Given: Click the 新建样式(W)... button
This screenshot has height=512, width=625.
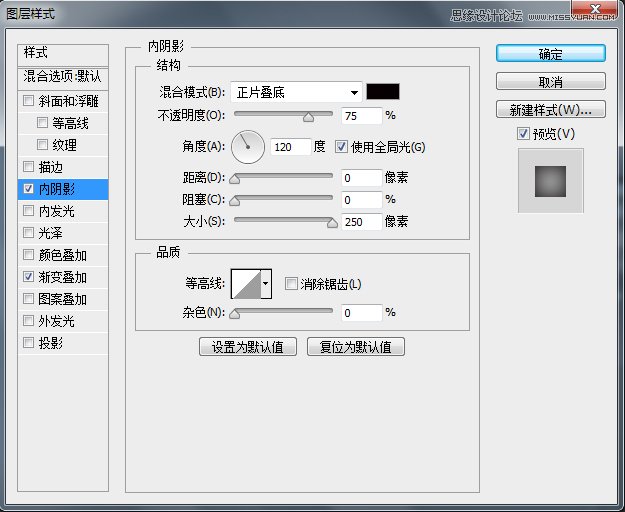Looking at the screenshot, I should point(551,109).
